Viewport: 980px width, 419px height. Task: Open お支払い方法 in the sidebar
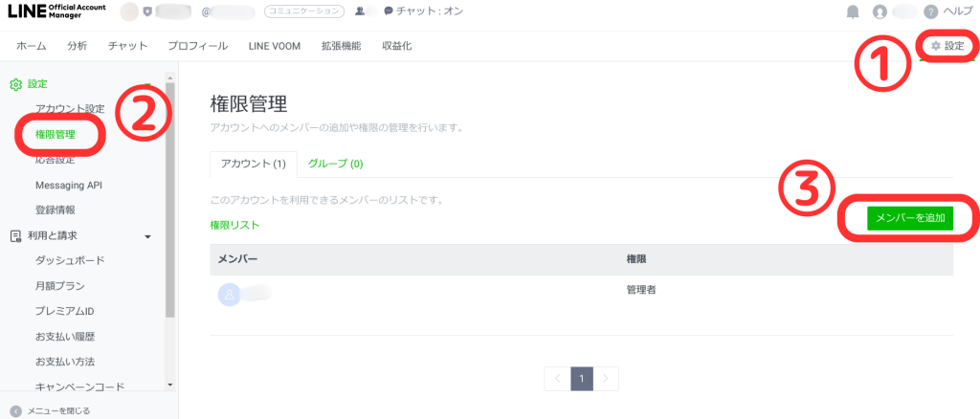65,362
